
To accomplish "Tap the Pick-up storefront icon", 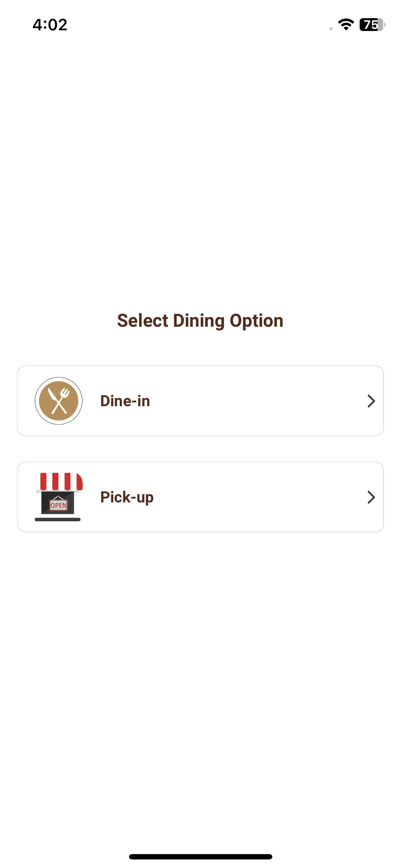I will click(x=59, y=497).
